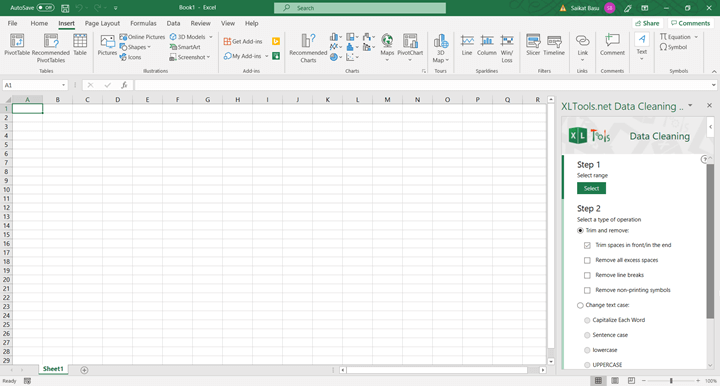Open Recommended PivotTables
The image size is (720, 386).
click(51, 48)
